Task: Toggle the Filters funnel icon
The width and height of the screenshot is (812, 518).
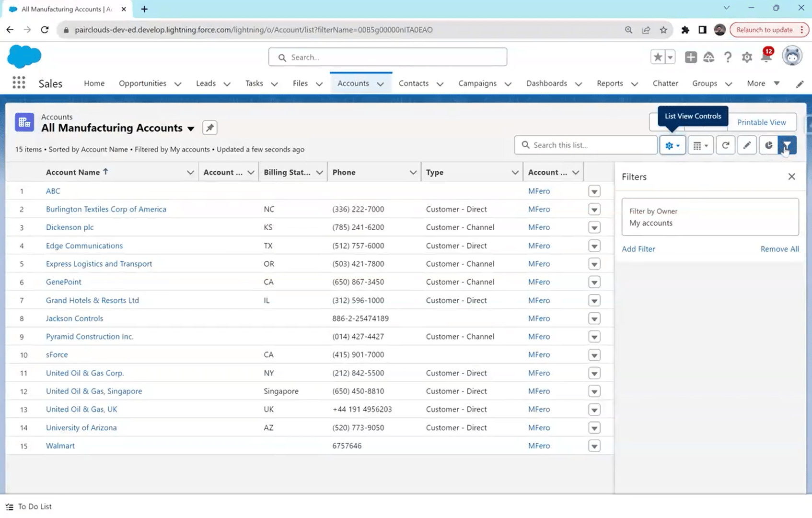Action: click(787, 145)
